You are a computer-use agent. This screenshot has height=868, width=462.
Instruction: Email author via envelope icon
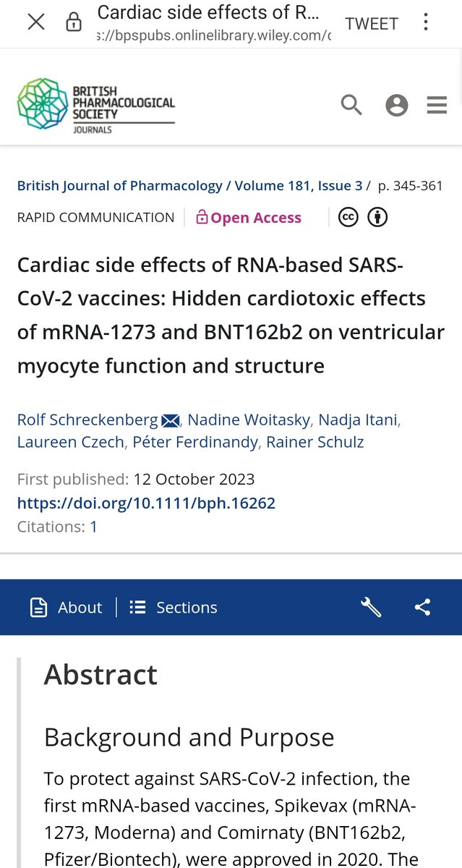click(170, 420)
